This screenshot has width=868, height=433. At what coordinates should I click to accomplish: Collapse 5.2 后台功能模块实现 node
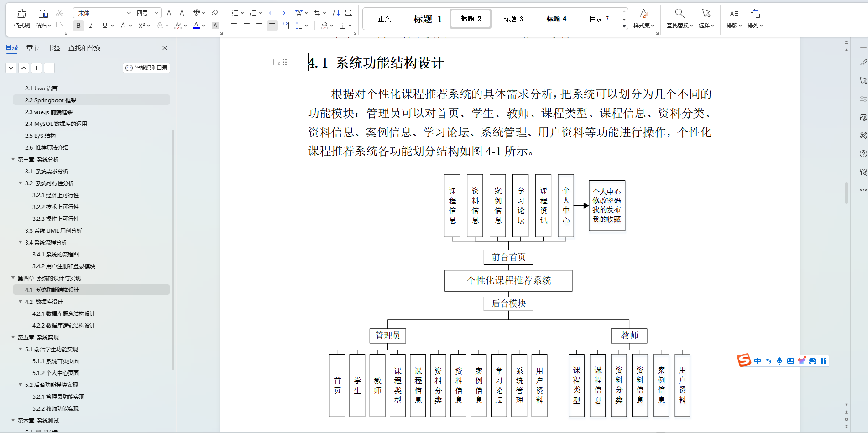(x=20, y=385)
